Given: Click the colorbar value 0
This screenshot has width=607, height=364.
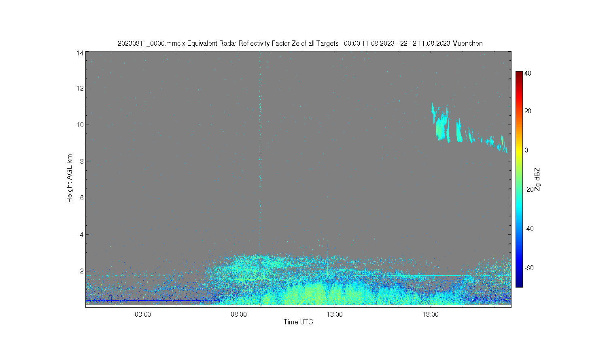Looking at the screenshot, I should [x=526, y=150].
